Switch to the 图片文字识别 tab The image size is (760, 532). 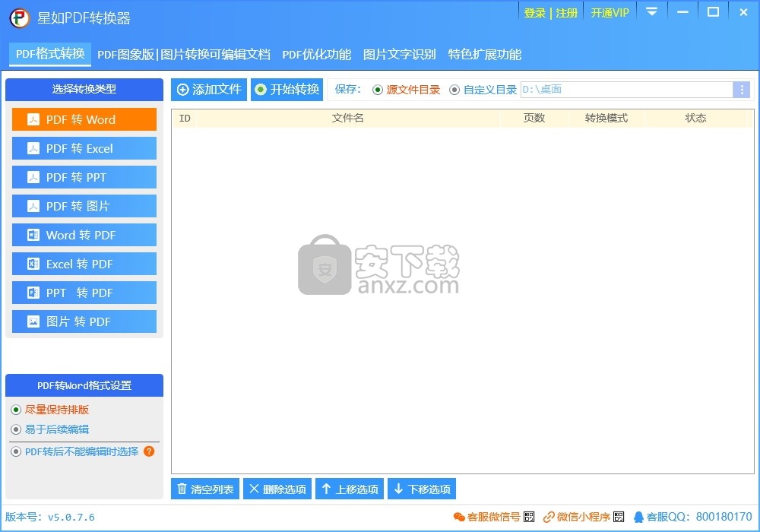400,54
